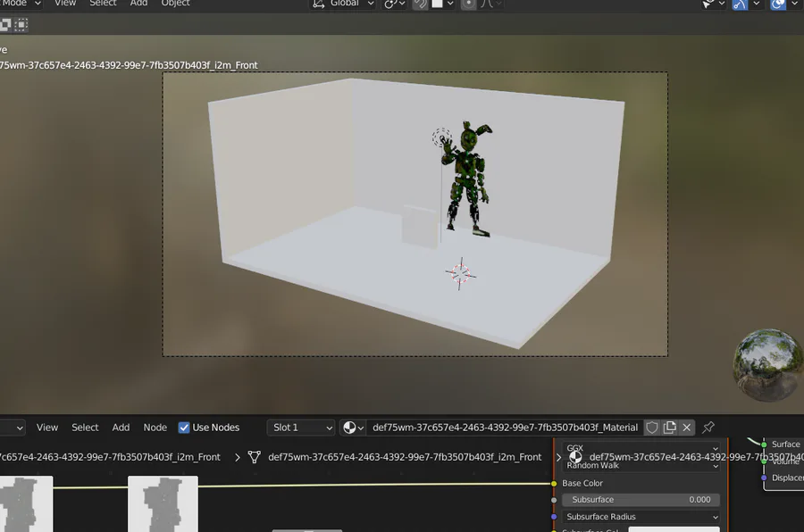The image size is (804, 532).
Task: Open the pivot point menu icon
Action: coord(394,4)
